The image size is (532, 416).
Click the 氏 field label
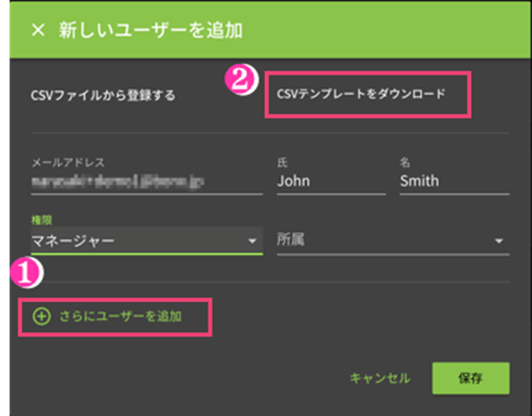pos(282,162)
